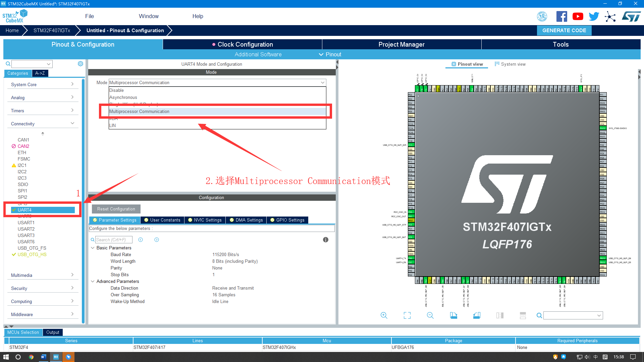The width and height of the screenshot is (644, 362).
Task: Go to next parameter search result
Action: point(157,240)
